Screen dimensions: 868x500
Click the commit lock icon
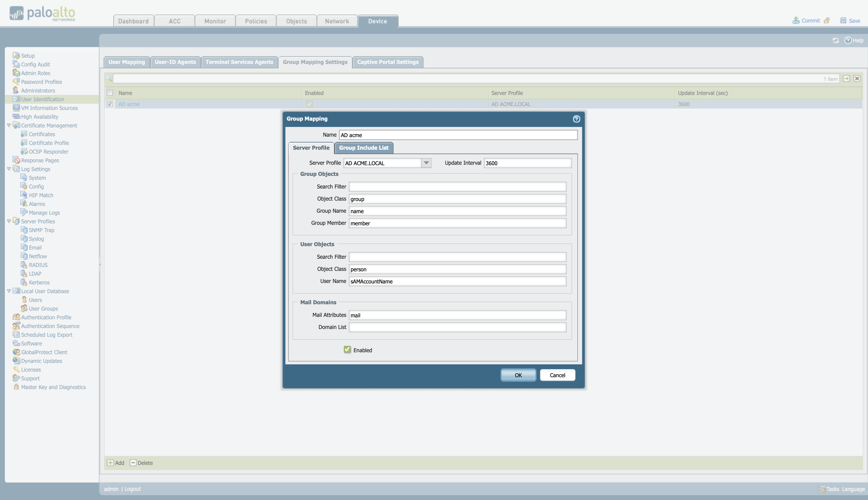(827, 21)
